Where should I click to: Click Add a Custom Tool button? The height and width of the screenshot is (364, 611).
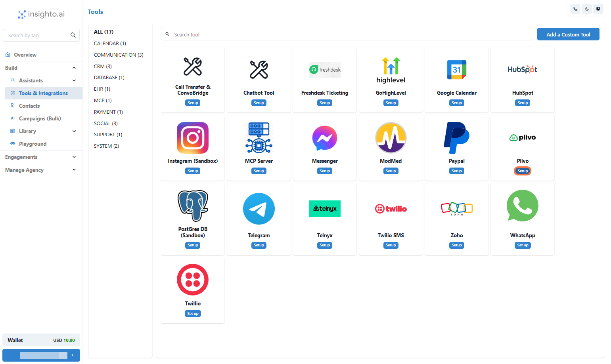point(568,34)
